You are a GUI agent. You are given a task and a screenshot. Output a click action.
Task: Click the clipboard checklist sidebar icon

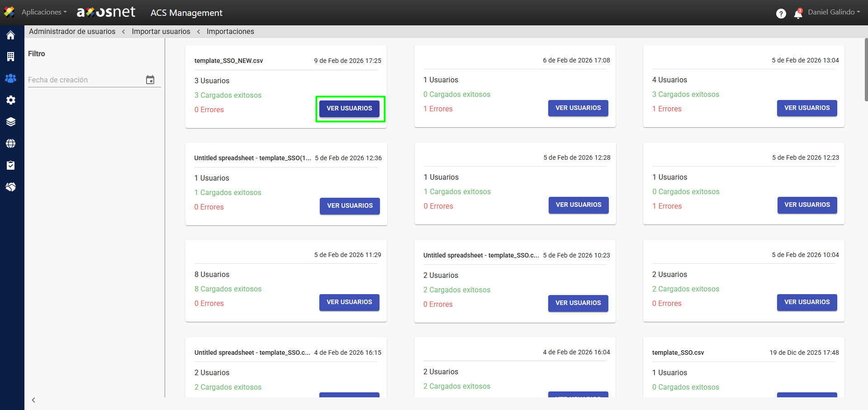[11, 165]
